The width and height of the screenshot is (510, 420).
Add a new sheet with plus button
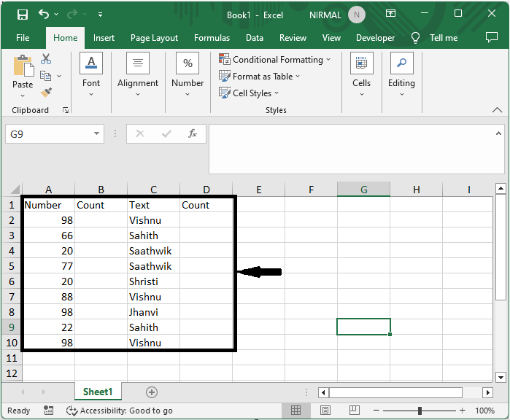pos(152,392)
